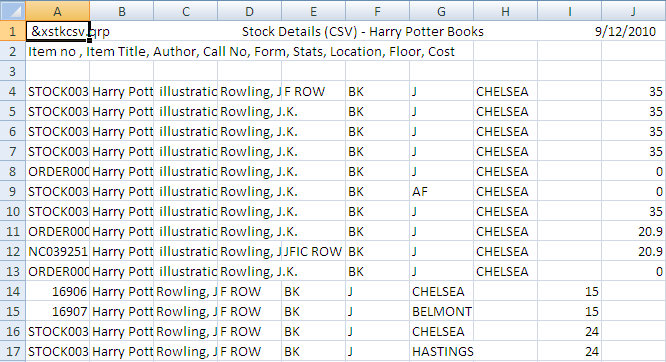666x362 pixels.
Task: Click the 16907 item number cell
Action: [58, 311]
